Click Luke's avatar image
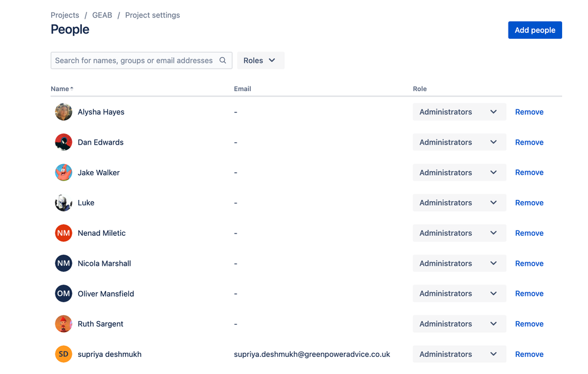Screen dimensions: 588x374 (x=63, y=202)
